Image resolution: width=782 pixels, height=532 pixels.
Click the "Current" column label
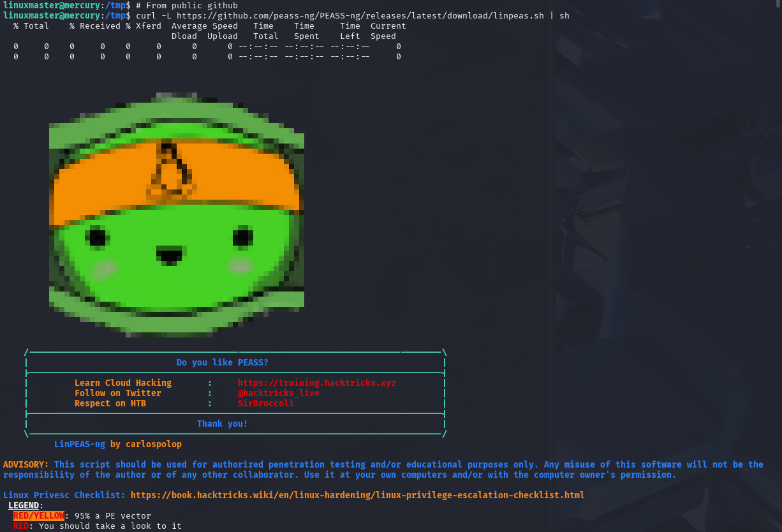pyautogui.click(x=388, y=26)
